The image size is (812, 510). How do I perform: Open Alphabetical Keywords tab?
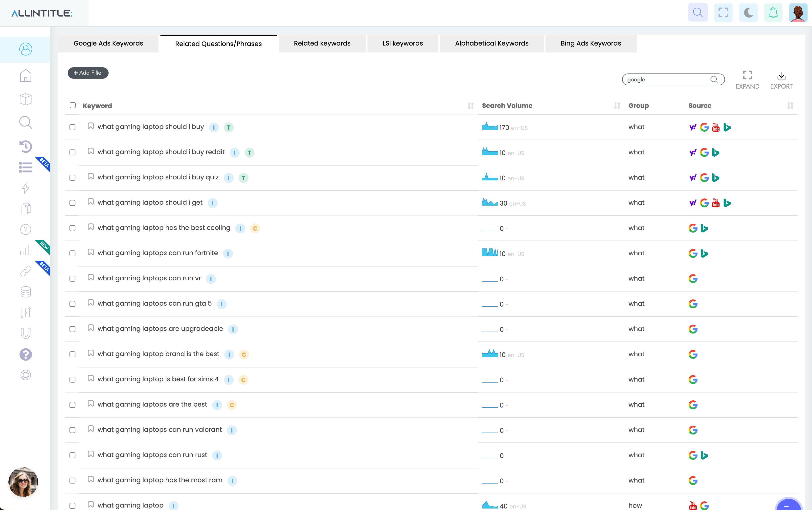[492, 44]
